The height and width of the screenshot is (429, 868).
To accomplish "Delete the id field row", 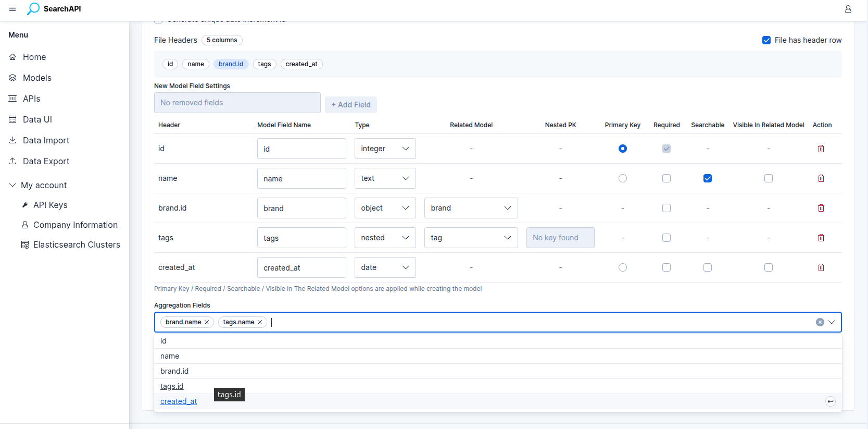I will [x=821, y=149].
